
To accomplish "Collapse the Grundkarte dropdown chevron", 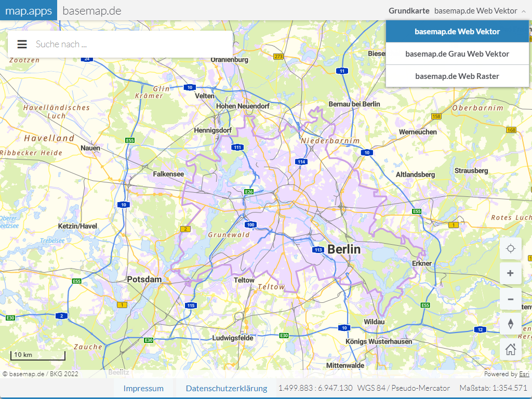I will click(524, 11).
